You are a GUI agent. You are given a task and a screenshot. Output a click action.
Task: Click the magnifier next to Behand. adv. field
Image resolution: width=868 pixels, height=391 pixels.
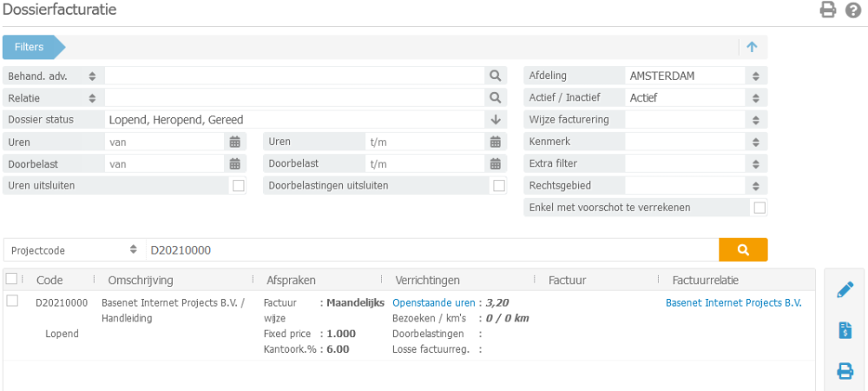pyautogui.click(x=495, y=76)
